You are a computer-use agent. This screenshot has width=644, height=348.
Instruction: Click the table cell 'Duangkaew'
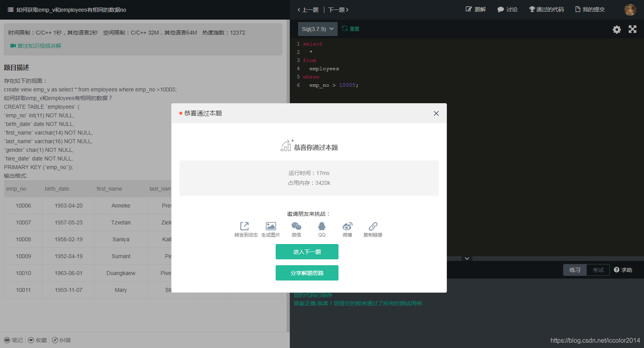click(121, 273)
